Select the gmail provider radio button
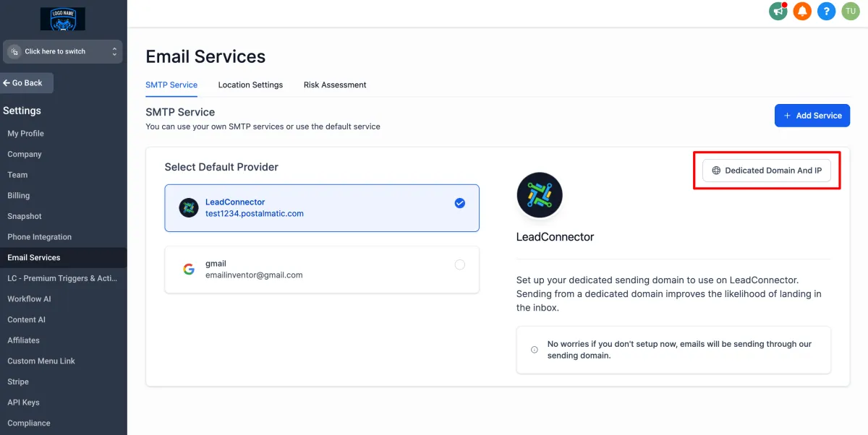 460,265
